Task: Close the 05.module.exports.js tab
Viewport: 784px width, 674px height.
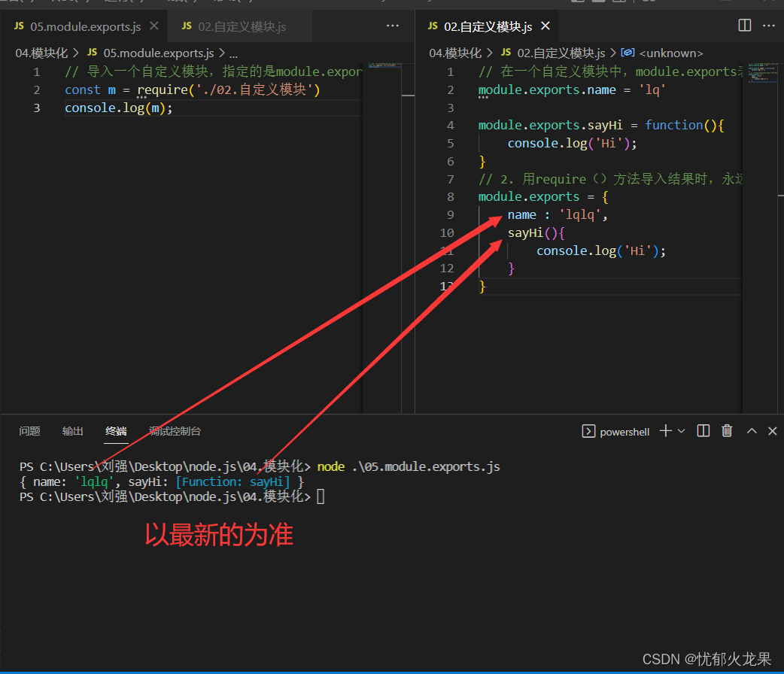Action: pos(154,26)
